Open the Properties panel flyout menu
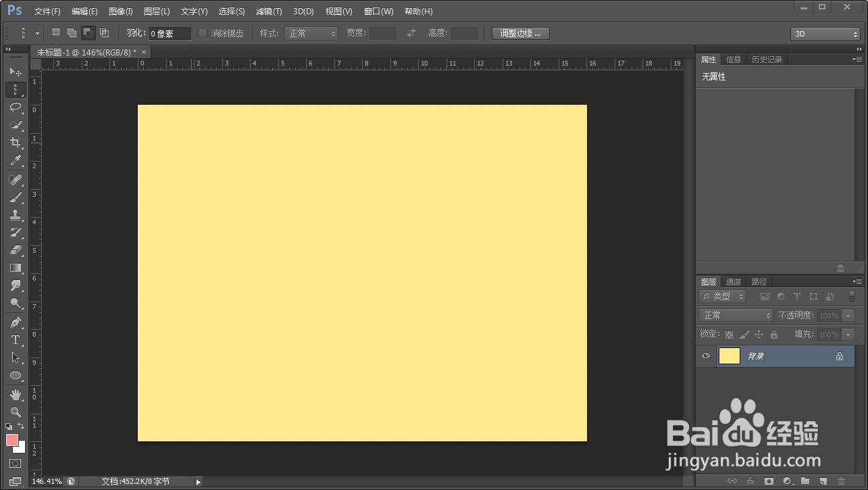The image size is (868, 490). point(857,59)
